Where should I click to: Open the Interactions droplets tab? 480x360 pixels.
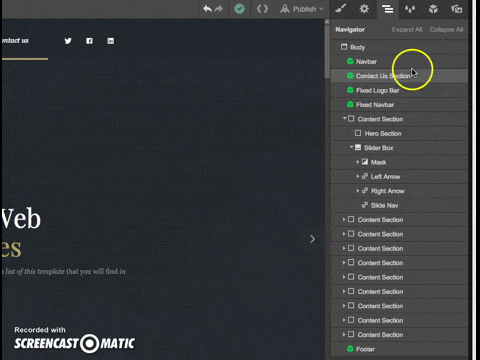pos(410,9)
